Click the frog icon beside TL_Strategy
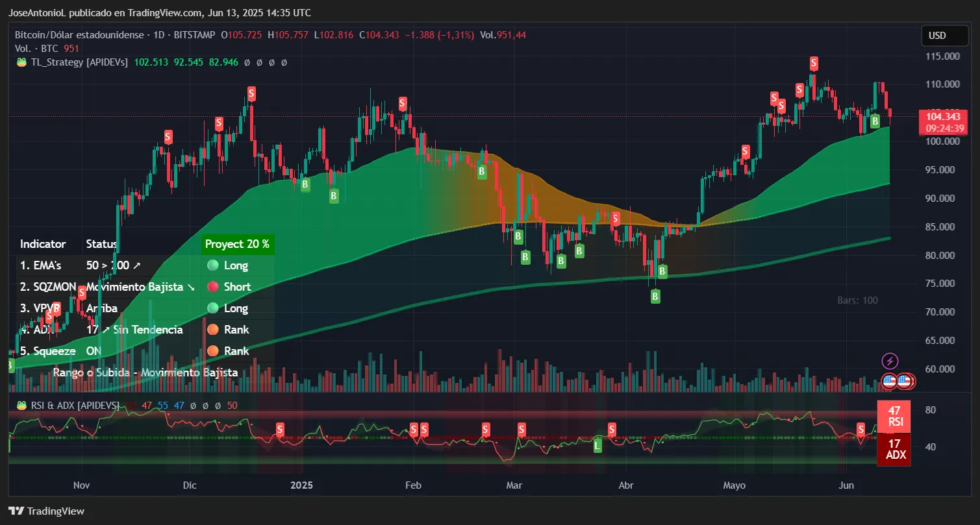This screenshot has height=525, width=980. coord(21,62)
